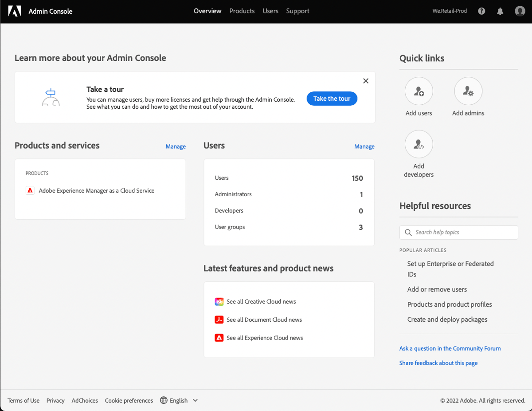Click the Document Cloud news icon
The width and height of the screenshot is (532, 411).
[x=219, y=320]
